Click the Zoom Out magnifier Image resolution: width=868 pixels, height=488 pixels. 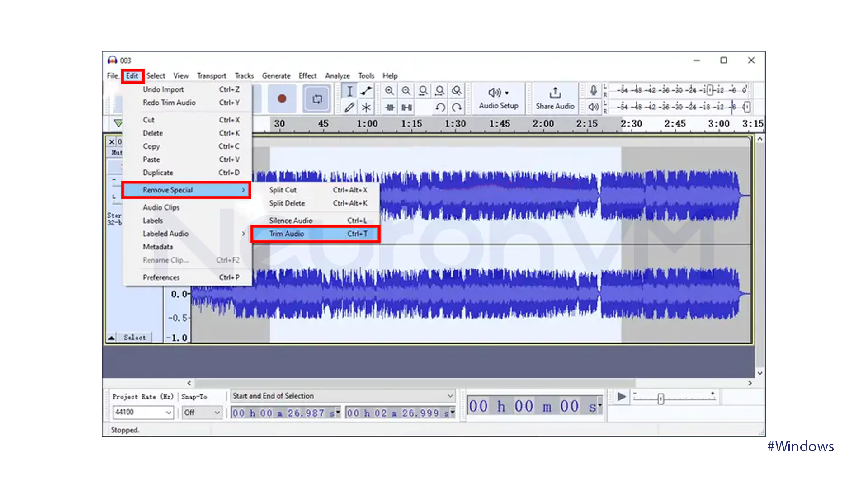point(406,91)
